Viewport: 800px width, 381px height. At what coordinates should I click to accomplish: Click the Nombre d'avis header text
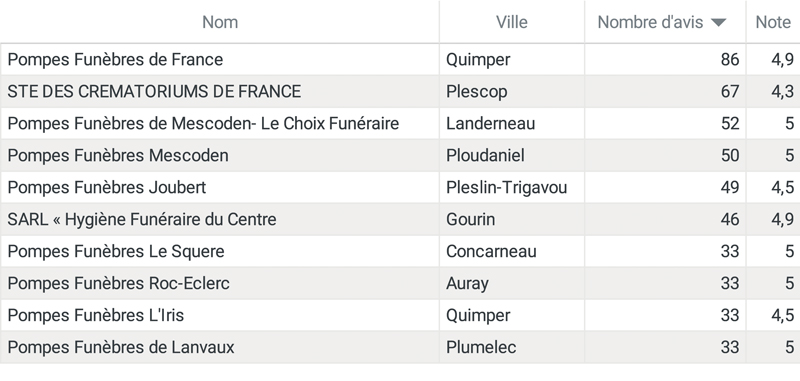[x=651, y=22]
